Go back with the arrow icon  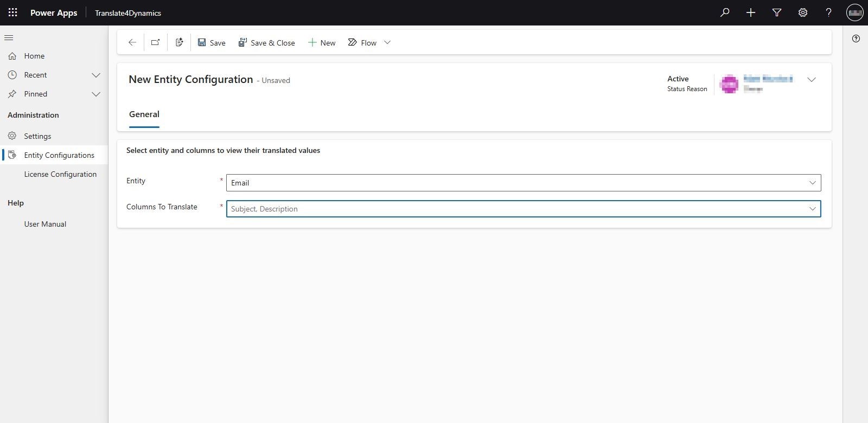[x=132, y=42]
